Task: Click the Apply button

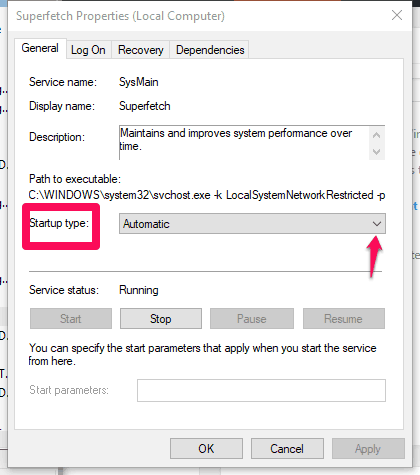Action: [x=368, y=449]
